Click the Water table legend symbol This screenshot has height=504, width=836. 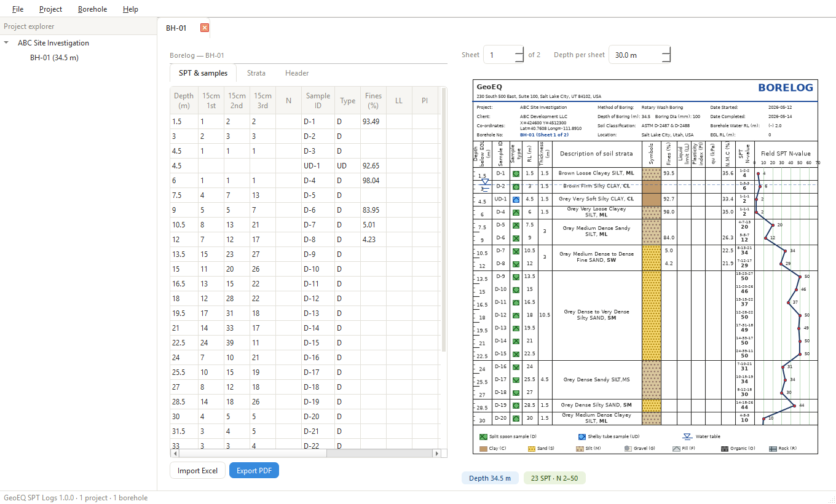687,437
